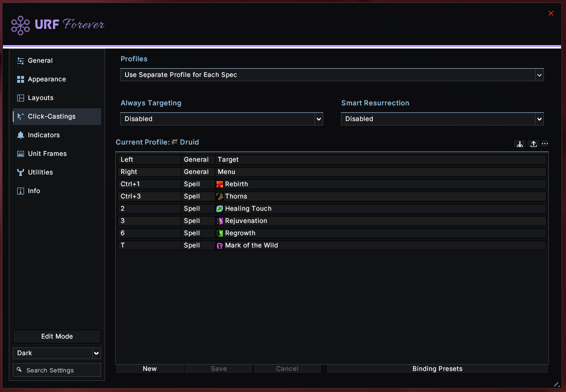The width and height of the screenshot is (566, 392).
Task: Click the Rejuvenation spell name
Action: 246,221
